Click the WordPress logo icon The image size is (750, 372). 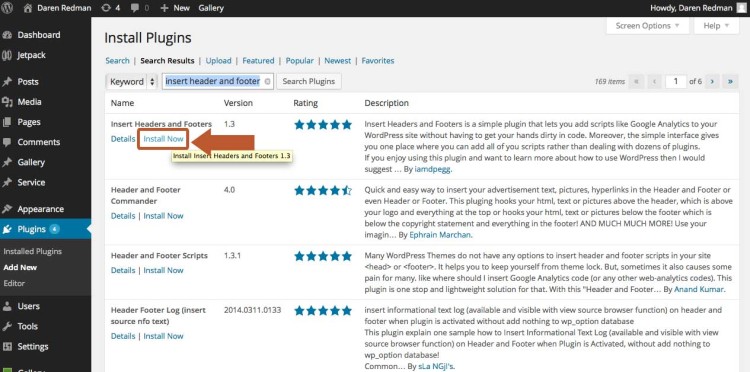coord(7,8)
